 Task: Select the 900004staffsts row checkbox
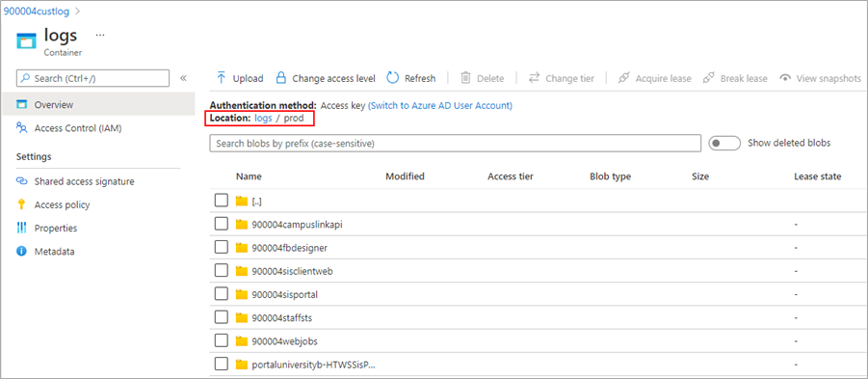(x=222, y=317)
